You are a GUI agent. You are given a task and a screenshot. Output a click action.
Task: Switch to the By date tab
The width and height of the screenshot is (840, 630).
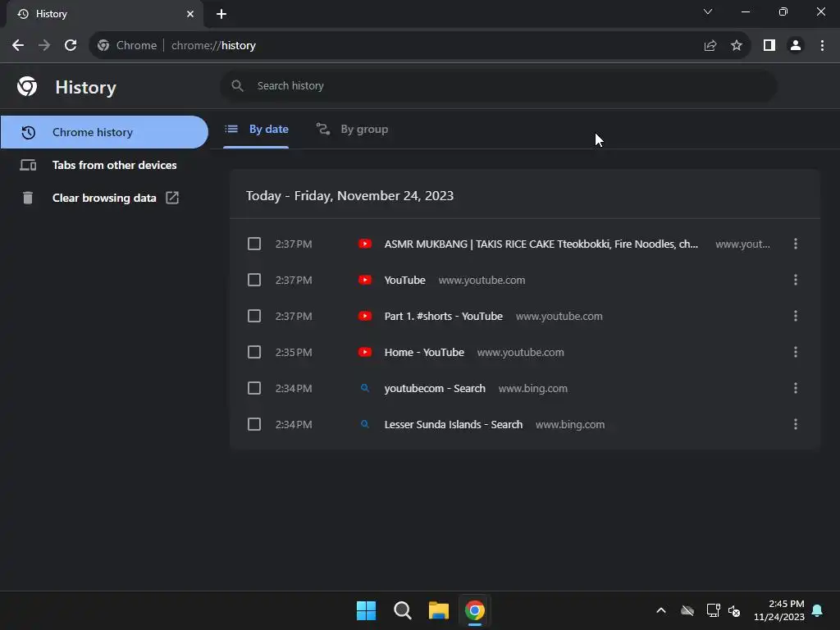(x=256, y=129)
